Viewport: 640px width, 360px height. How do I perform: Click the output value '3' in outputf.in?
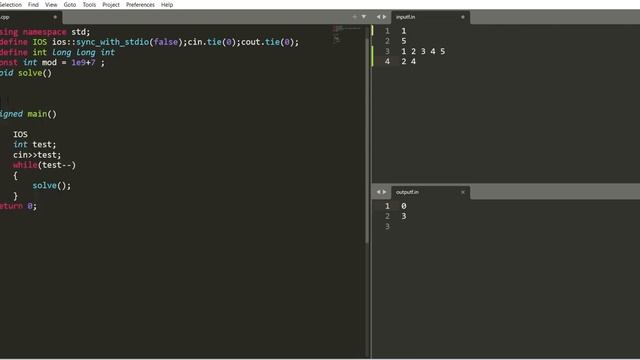403,216
